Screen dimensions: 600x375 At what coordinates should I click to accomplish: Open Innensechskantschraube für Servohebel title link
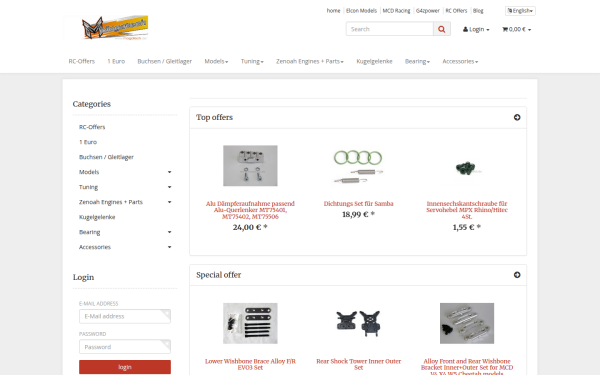pos(467,210)
